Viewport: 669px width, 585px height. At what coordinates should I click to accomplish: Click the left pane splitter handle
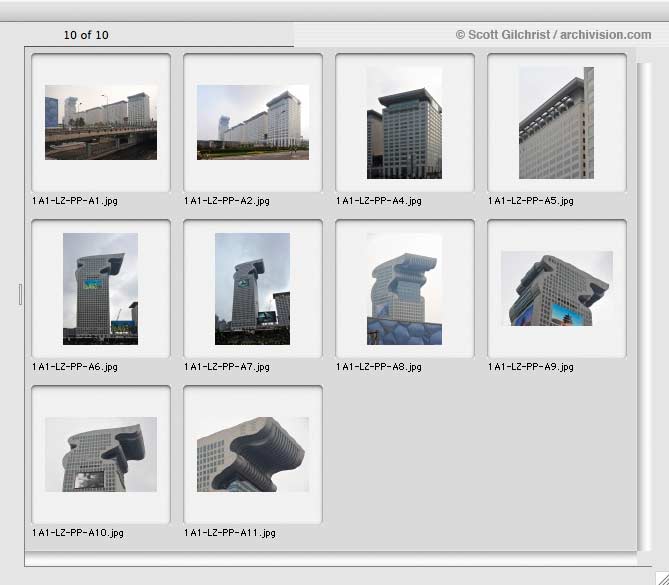(20, 294)
